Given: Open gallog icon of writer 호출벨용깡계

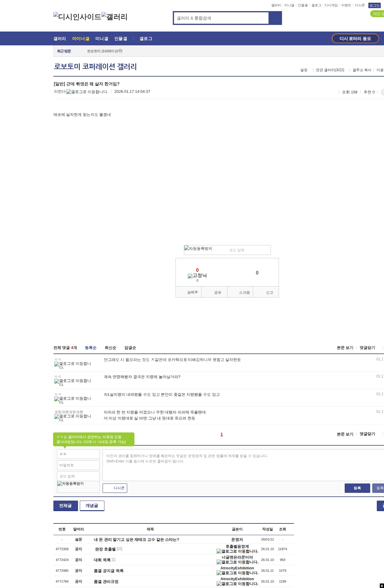Looking at the screenshot, I should click(238, 551).
